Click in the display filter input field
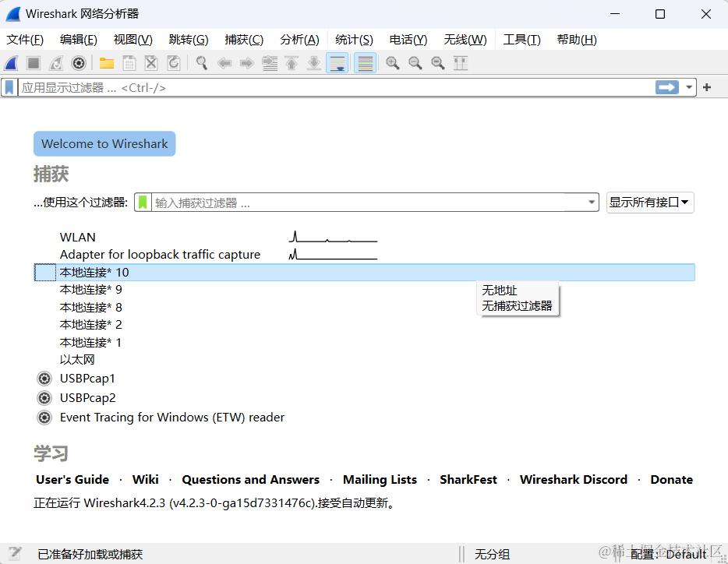728x564 pixels. pos(336,87)
